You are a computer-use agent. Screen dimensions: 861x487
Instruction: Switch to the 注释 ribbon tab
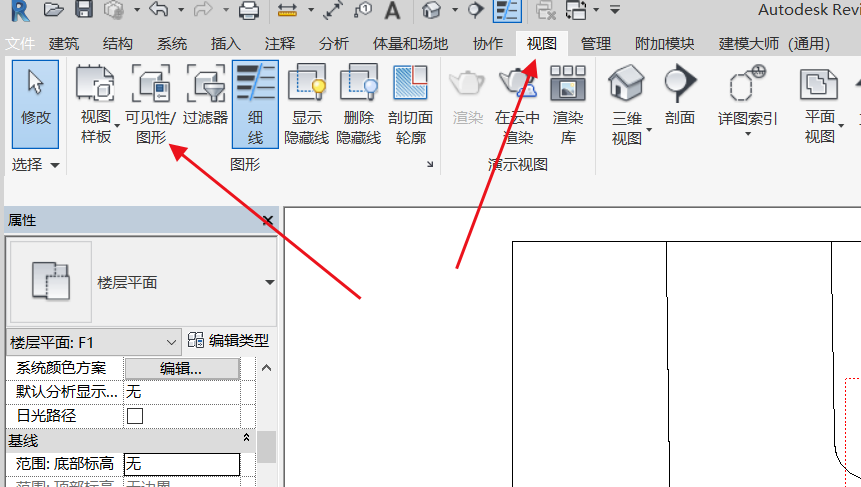[x=280, y=45]
